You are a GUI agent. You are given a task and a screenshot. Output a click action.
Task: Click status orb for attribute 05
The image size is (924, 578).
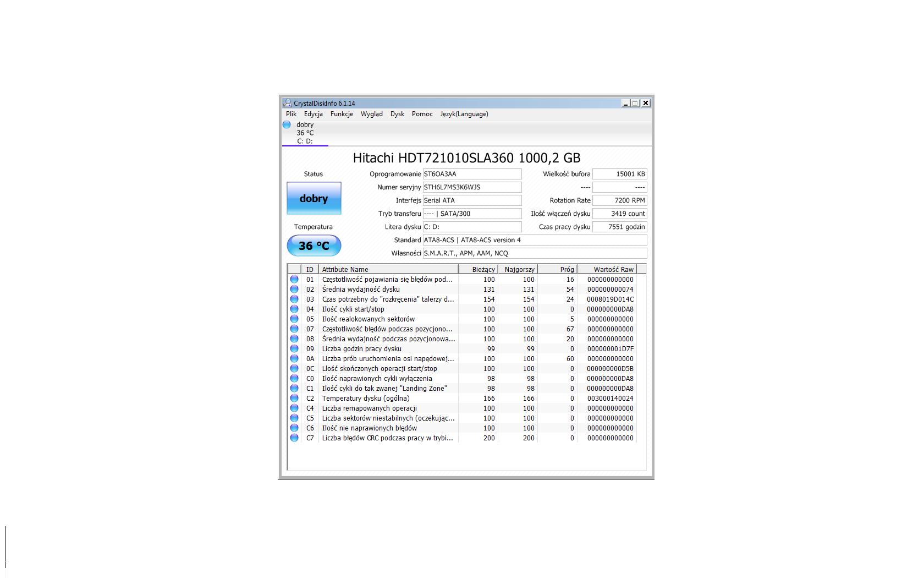[294, 319]
